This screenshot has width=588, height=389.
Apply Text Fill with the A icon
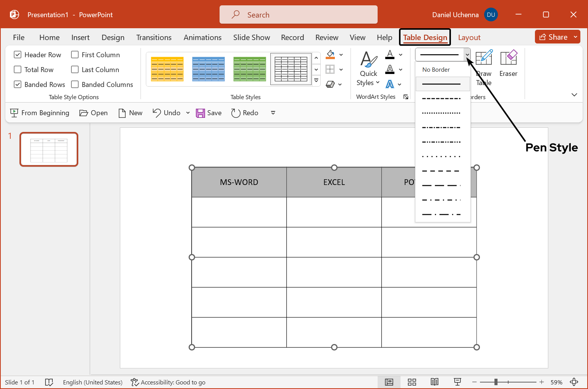[x=391, y=54]
